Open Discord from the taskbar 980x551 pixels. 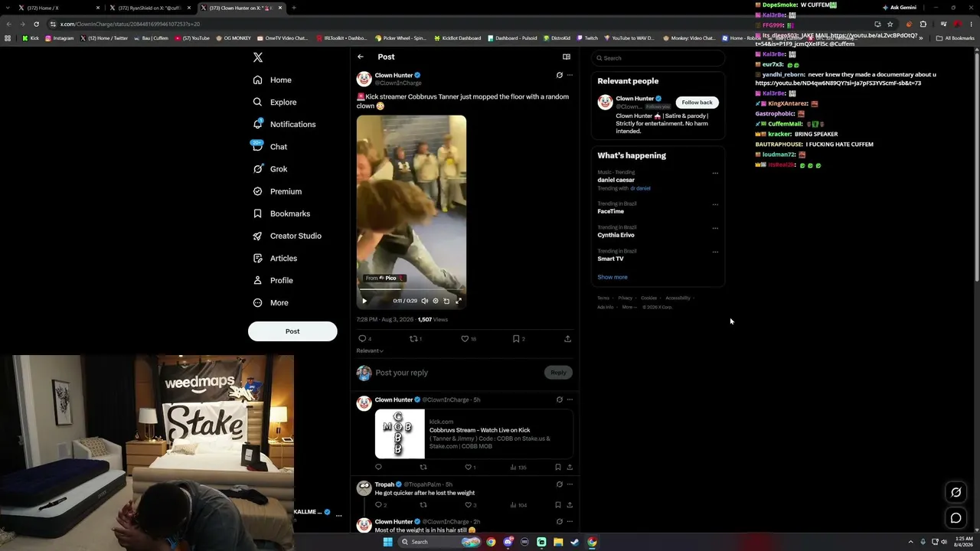[508, 542]
